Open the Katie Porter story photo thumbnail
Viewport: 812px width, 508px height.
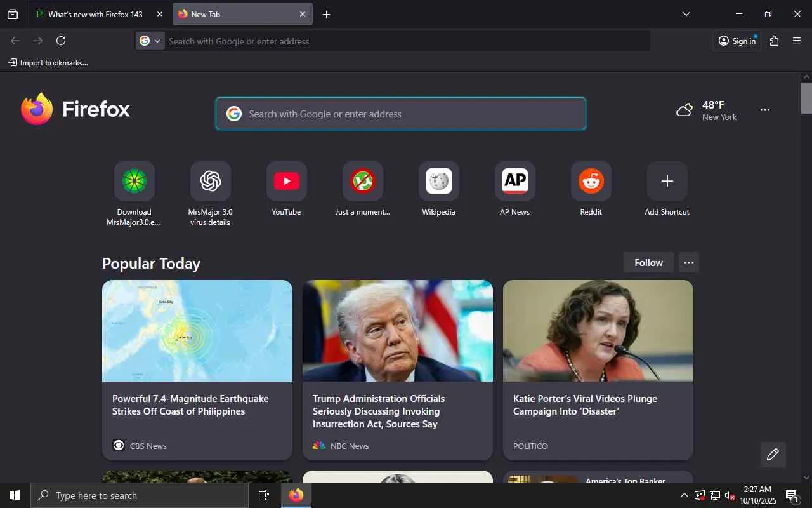(x=598, y=331)
